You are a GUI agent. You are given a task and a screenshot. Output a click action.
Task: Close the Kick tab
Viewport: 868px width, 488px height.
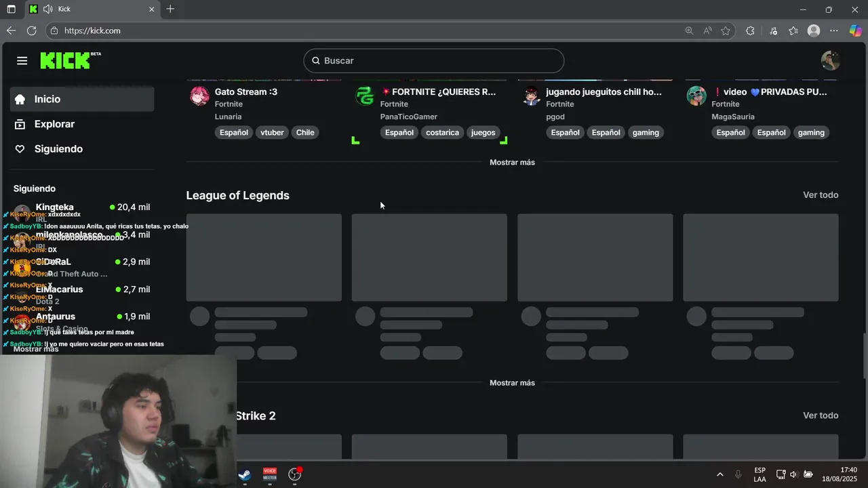click(152, 9)
